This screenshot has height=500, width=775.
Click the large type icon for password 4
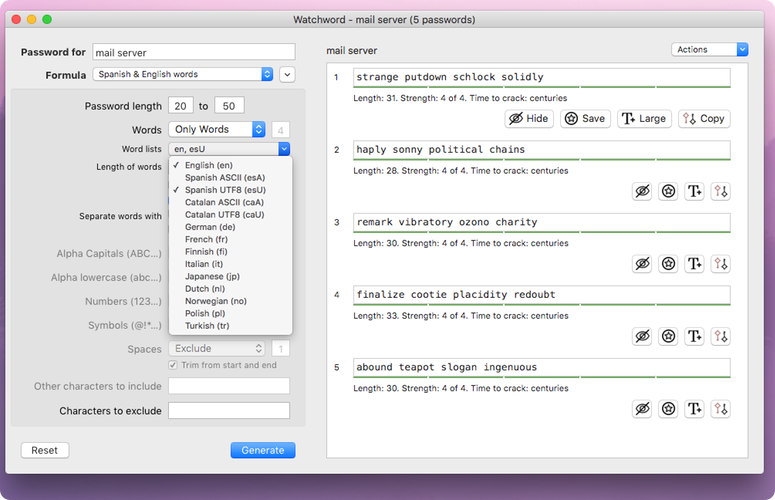coord(695,337)
